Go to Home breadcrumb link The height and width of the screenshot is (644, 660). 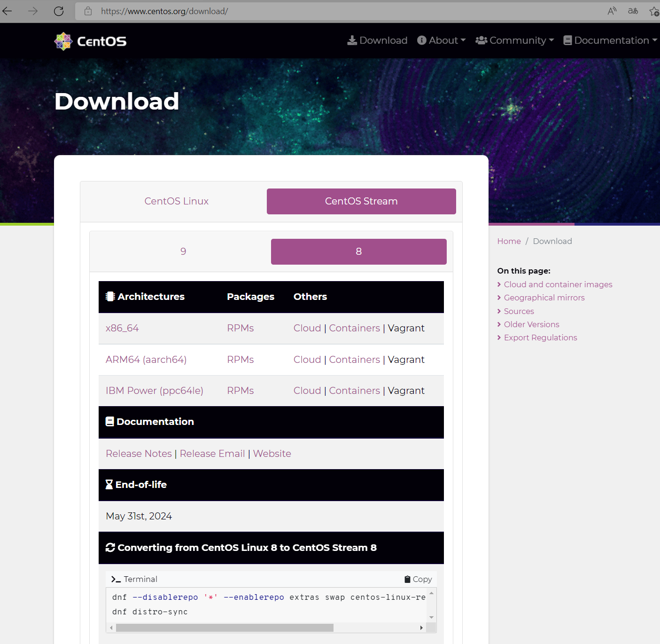509,241
